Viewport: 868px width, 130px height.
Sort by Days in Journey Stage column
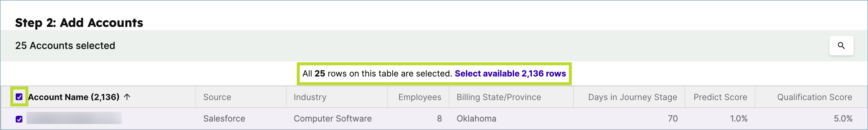point(632,97)
